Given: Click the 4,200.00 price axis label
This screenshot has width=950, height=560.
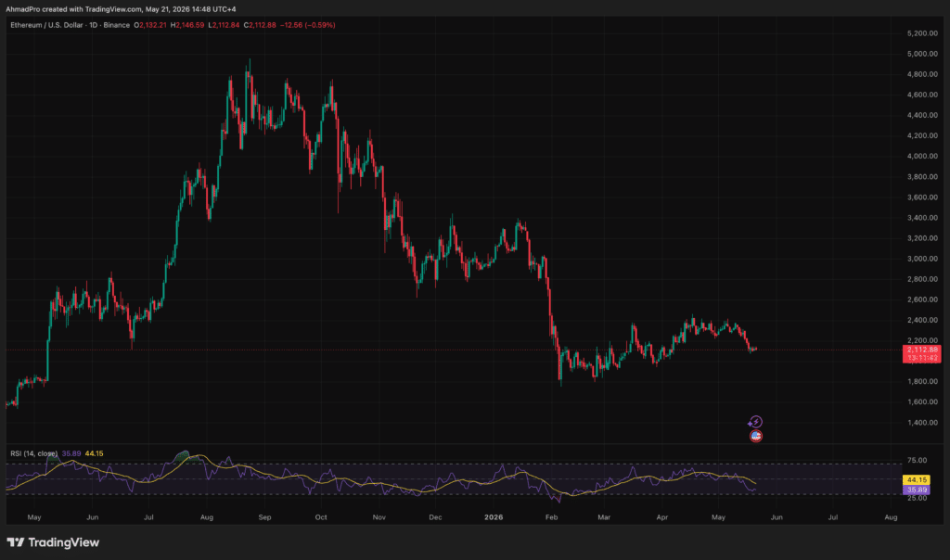Looking at the screenshot, I should [x=922, y=135].
